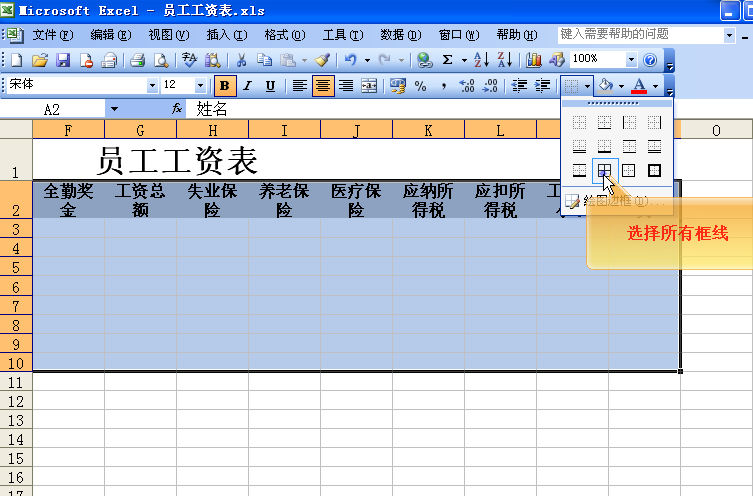Apply red font color button

pyautogui.click(x=639, y=86)
